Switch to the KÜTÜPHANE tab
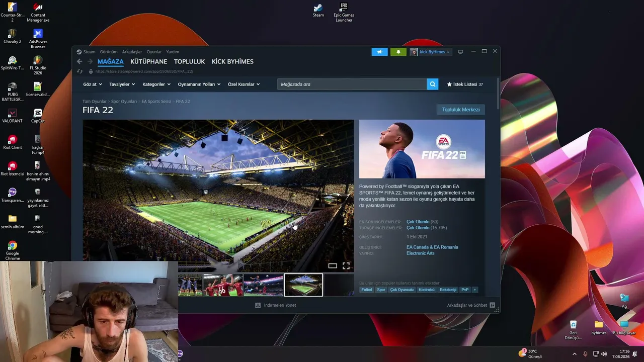644x362 pixels. coord(148,61)
